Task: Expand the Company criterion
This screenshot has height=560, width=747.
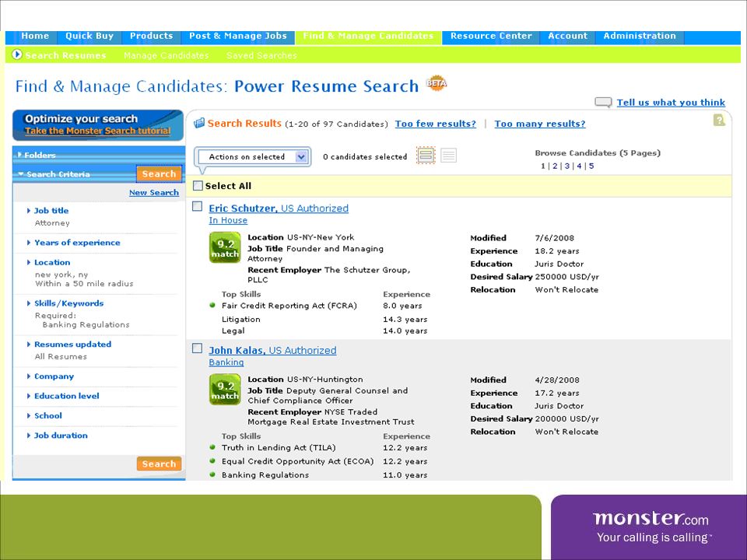Action: click(54, 376)
